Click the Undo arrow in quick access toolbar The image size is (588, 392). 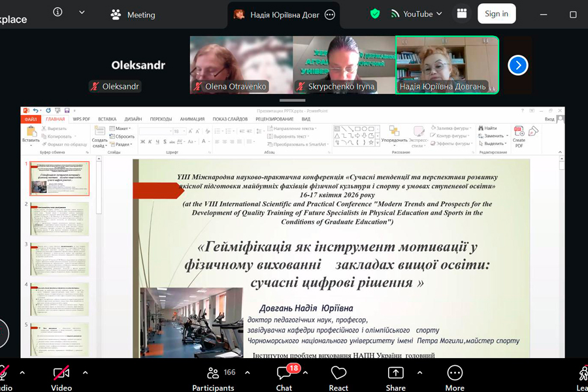(x=35, y=110)
